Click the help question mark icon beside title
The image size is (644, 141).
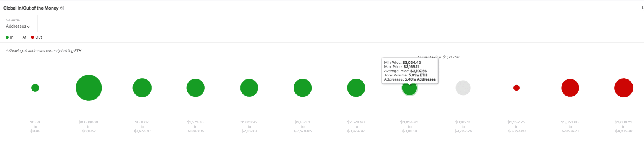[x=62, y=8]
